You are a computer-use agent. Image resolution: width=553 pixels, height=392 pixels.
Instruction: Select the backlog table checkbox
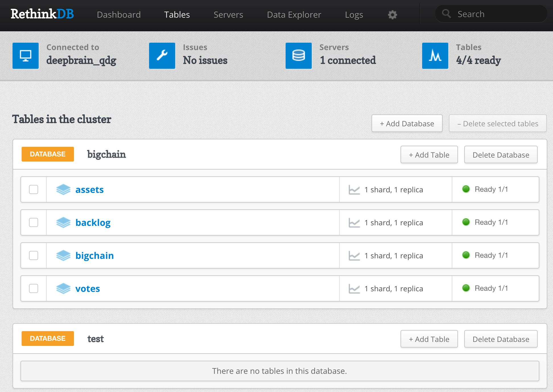[34, 222]
